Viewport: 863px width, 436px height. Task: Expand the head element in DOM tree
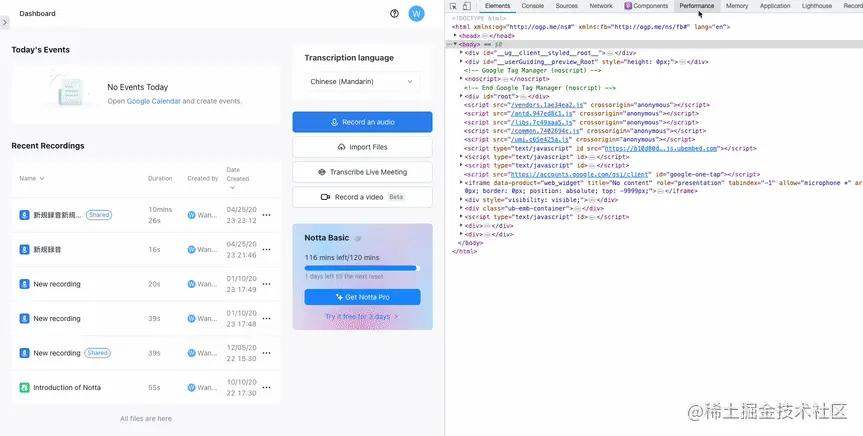(x=455, y=36)
